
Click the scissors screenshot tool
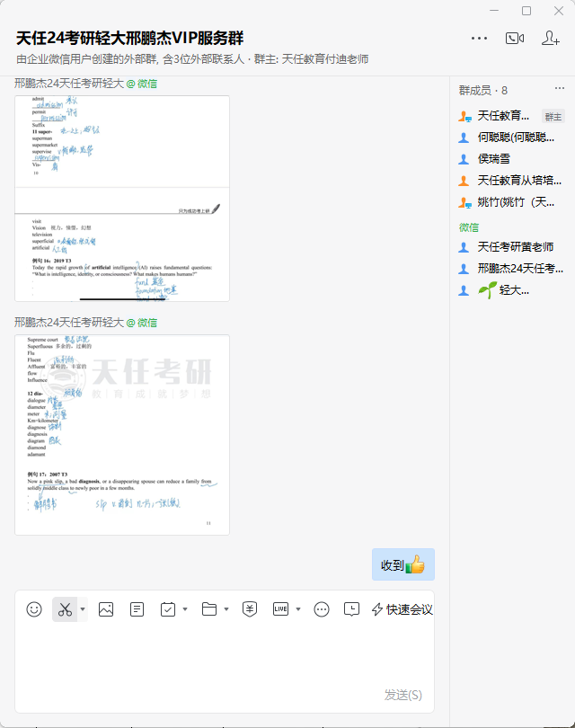tap(65, 609)
